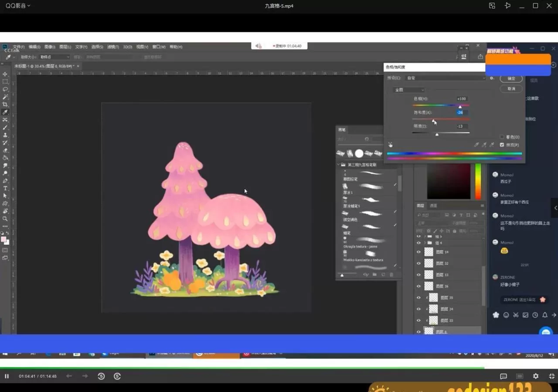Click the 确定 confirm button
This screenshot has width=558, height=392.
click(x=511, y=78)
